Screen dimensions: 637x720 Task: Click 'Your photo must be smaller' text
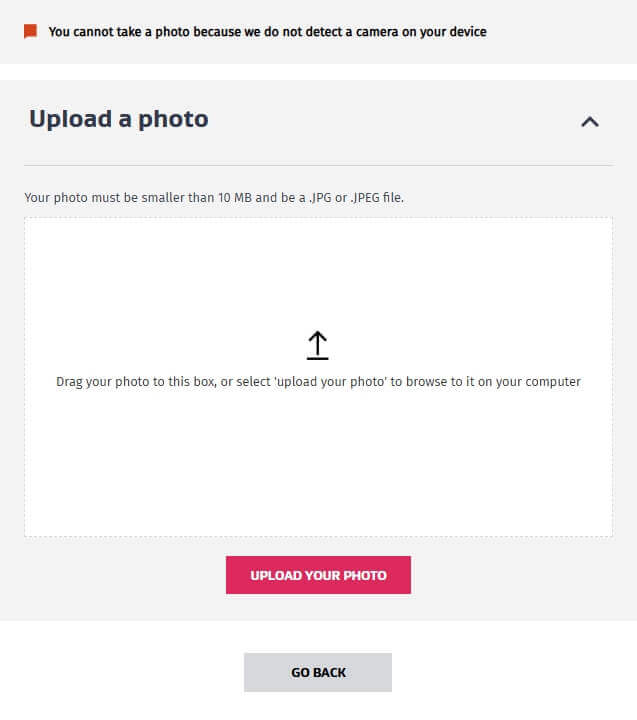click(x=100, y=198)
